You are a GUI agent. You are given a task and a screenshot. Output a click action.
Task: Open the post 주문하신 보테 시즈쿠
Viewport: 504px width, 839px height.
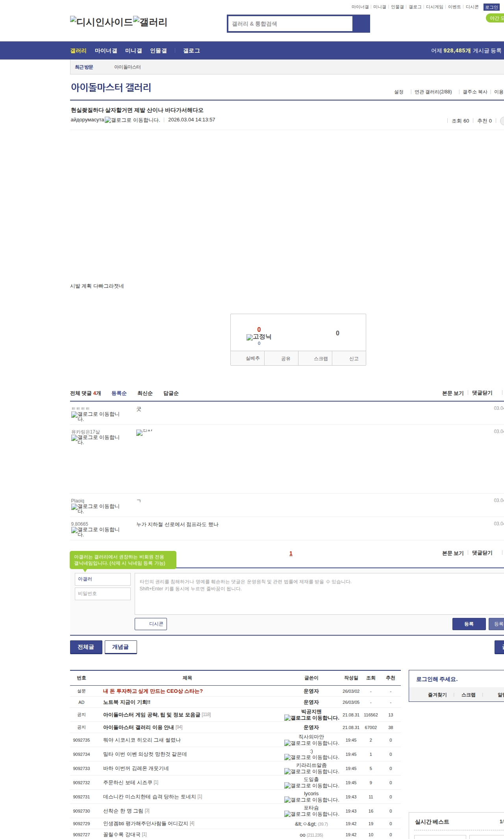coord(128,783)
